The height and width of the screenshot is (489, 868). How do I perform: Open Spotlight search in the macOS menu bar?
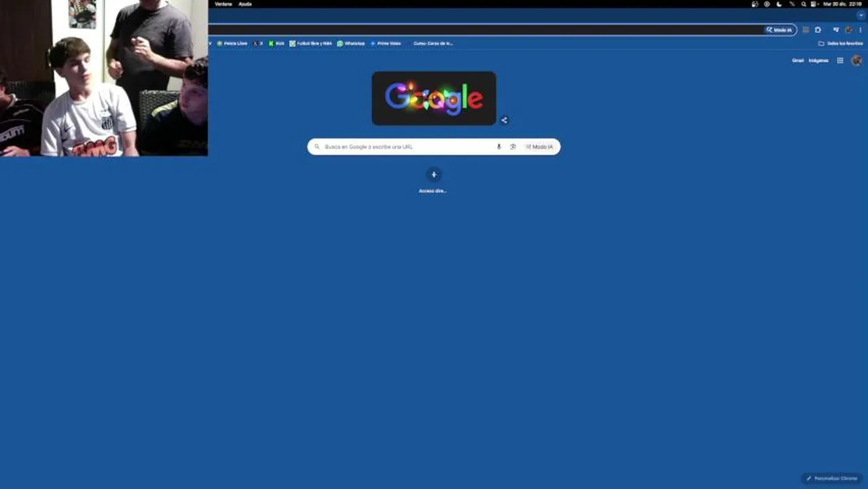pos(803,4)
